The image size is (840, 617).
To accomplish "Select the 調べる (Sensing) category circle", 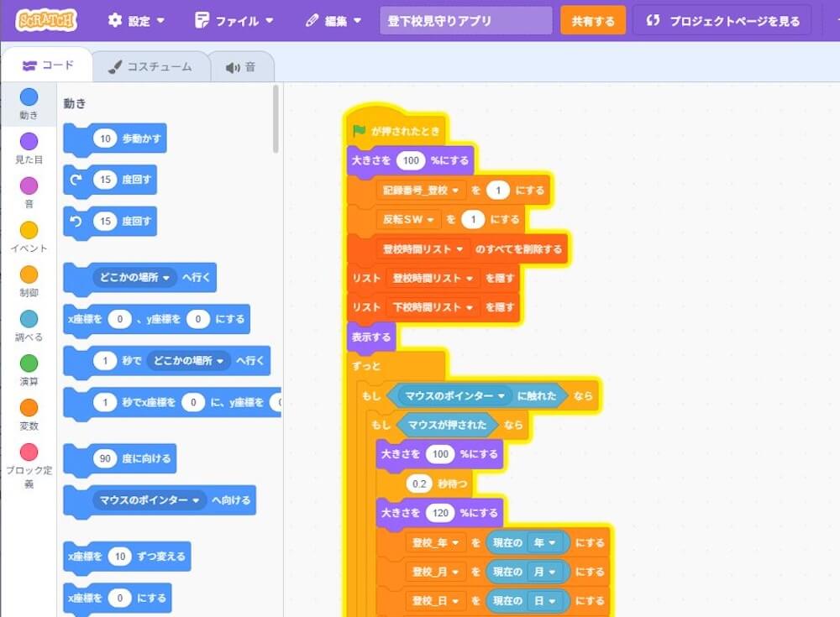I will point(29,319).
